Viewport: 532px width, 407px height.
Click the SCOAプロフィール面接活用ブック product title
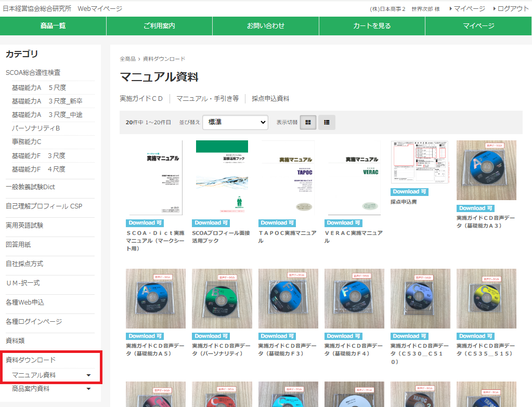[221, 237]
